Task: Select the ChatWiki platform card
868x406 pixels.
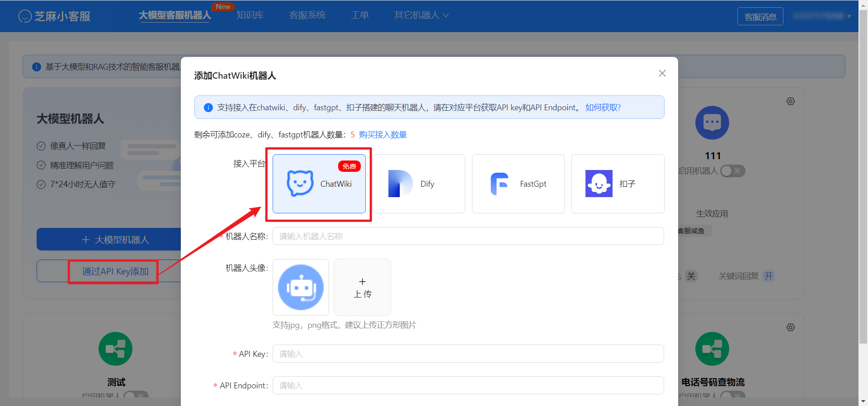Action: coord(319,184)
